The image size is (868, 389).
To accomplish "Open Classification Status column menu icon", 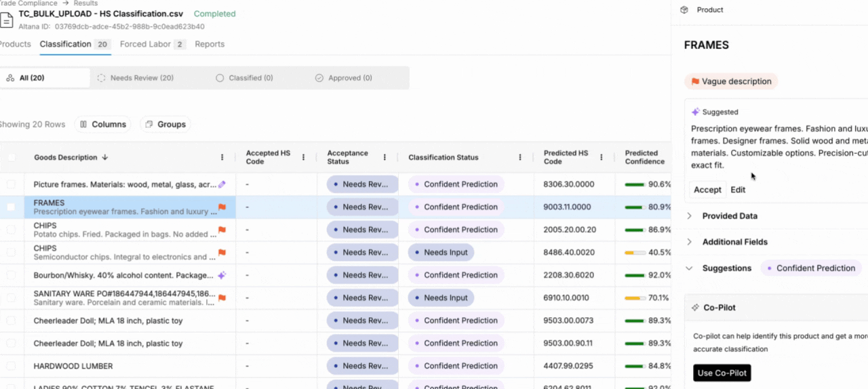I will click(520, 157).
